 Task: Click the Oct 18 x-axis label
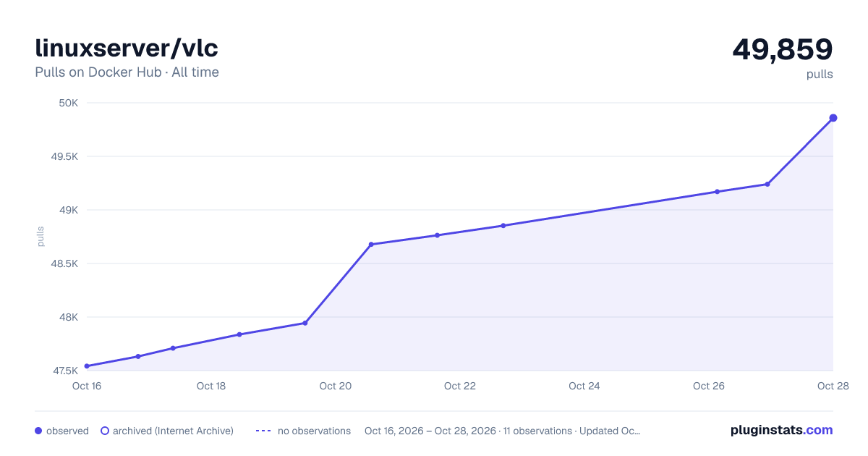(x=211, y=387)
